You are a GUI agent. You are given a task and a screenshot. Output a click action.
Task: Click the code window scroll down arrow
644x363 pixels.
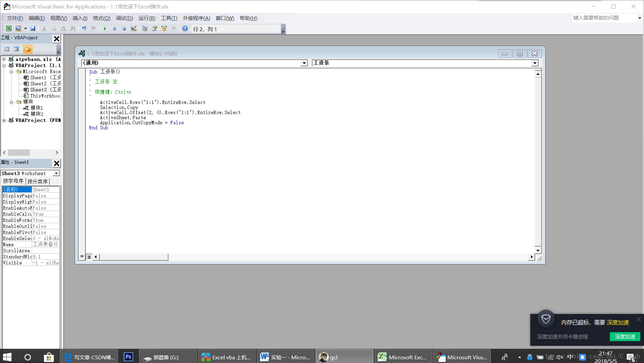[538, 251]
